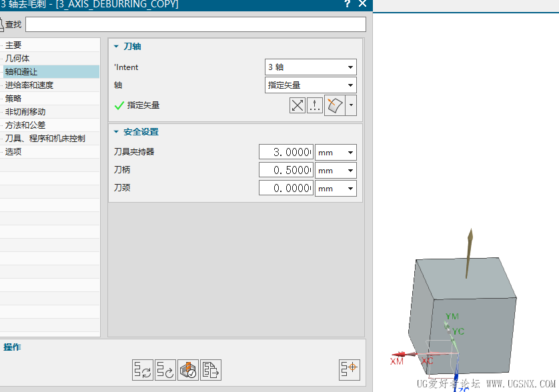Click the Generate tool path icon

pyautogui.click(x=143, y=370)
